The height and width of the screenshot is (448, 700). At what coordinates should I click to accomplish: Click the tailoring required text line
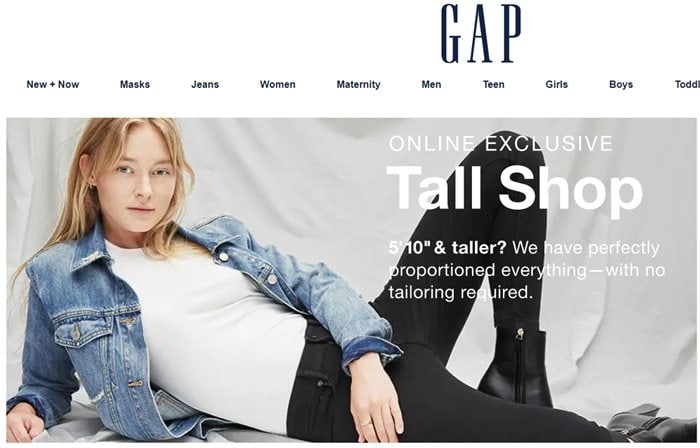(x=461, y=293)
